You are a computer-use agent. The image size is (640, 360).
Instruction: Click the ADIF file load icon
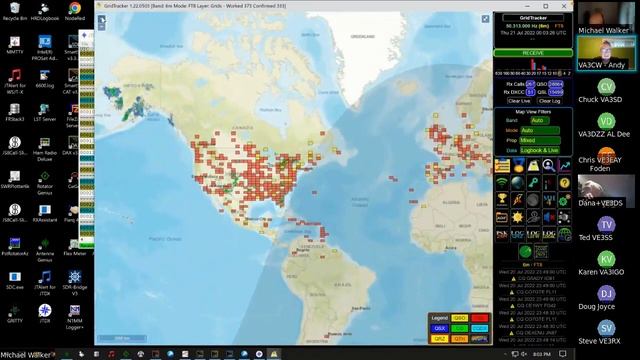(502, 217)
